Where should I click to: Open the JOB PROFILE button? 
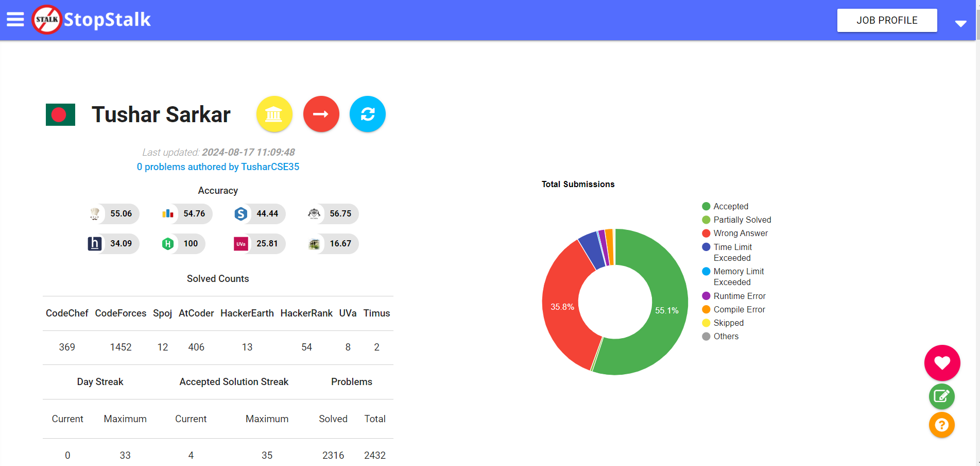pos(887,20)
